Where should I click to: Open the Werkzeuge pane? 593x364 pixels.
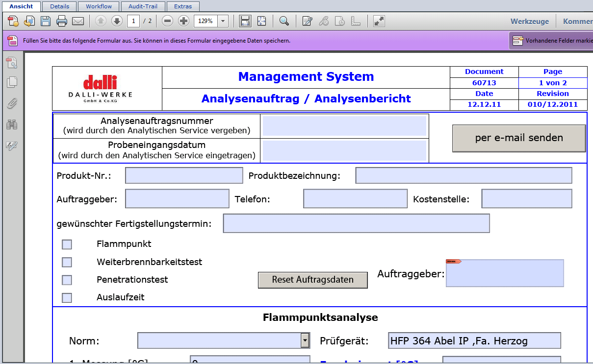530,22
